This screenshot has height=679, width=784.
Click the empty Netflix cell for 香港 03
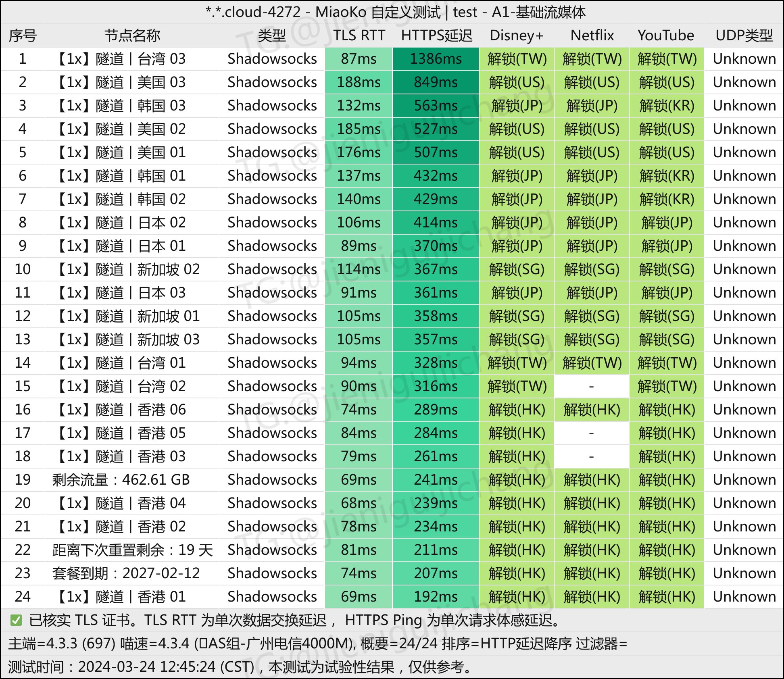(x=592, y=456)
